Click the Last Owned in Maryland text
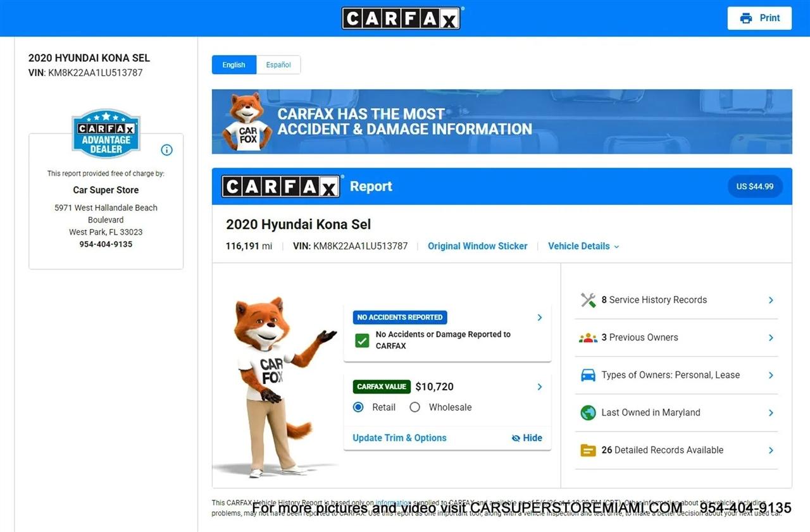 (651, 412)
